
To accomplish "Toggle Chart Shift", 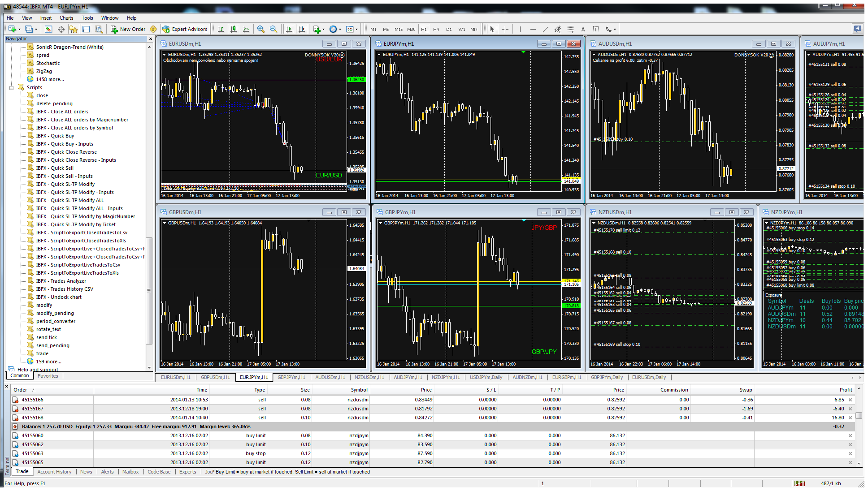I will click(x=302, y=29).
